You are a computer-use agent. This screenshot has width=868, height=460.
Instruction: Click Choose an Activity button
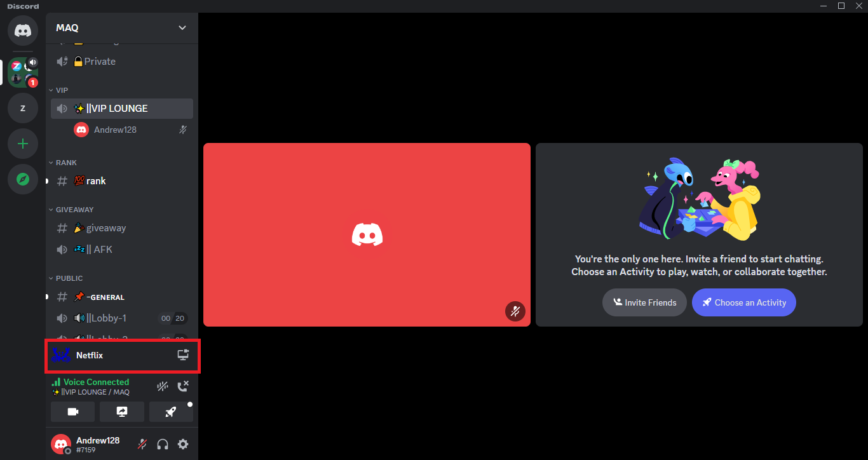click(744, 302)
